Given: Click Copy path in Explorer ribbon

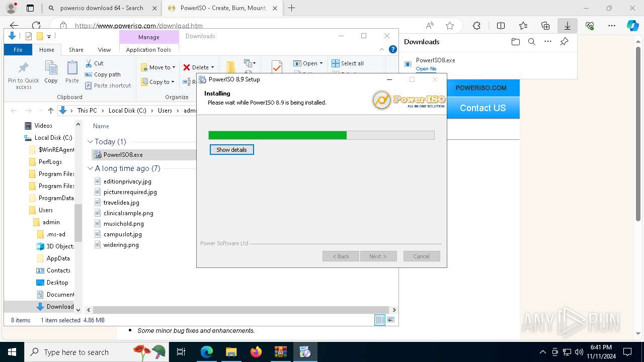Looking at the screenshot, I should (103, 74).
